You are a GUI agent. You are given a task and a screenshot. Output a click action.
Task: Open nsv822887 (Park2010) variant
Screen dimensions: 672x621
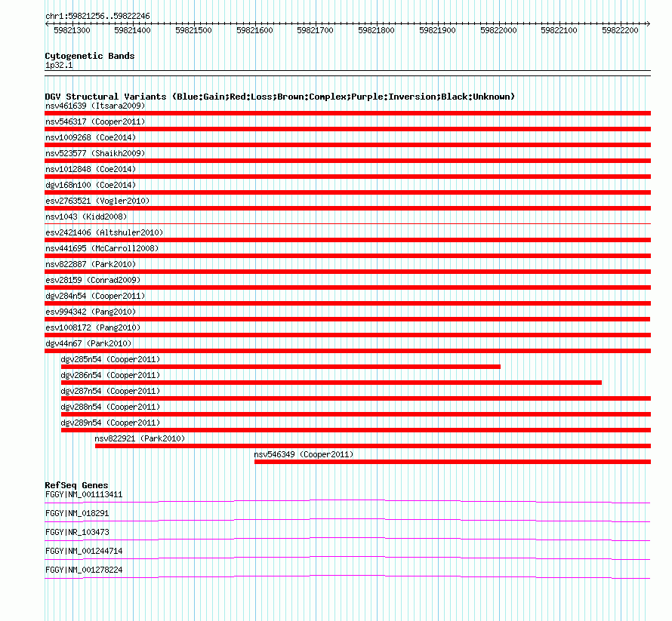tap(91, 264)
